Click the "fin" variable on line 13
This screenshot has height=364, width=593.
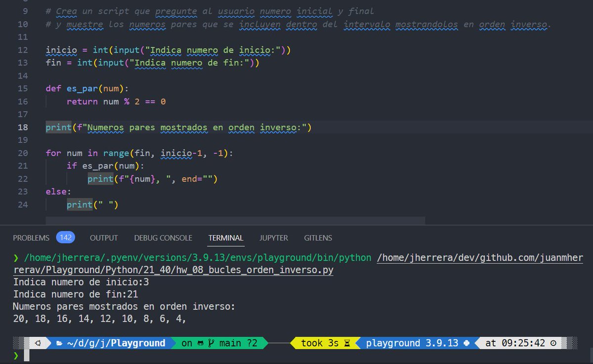click(53, 63)
